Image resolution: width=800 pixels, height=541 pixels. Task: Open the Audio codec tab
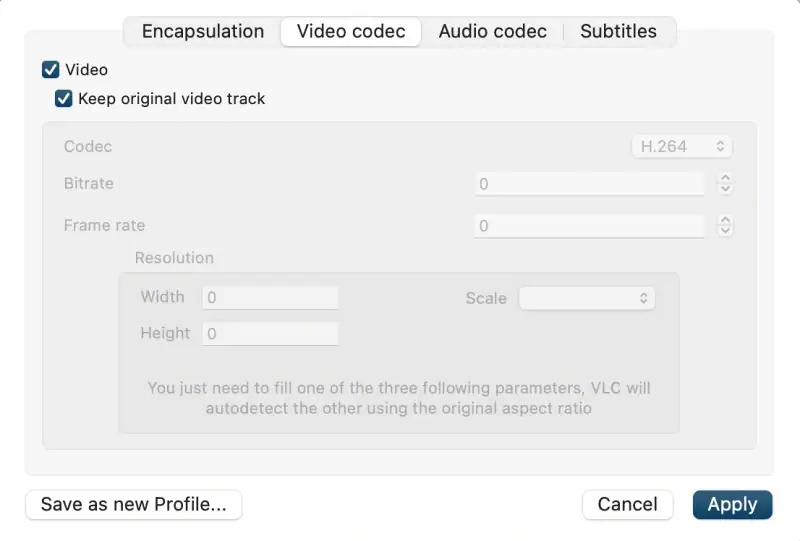[x=492, y=32]
